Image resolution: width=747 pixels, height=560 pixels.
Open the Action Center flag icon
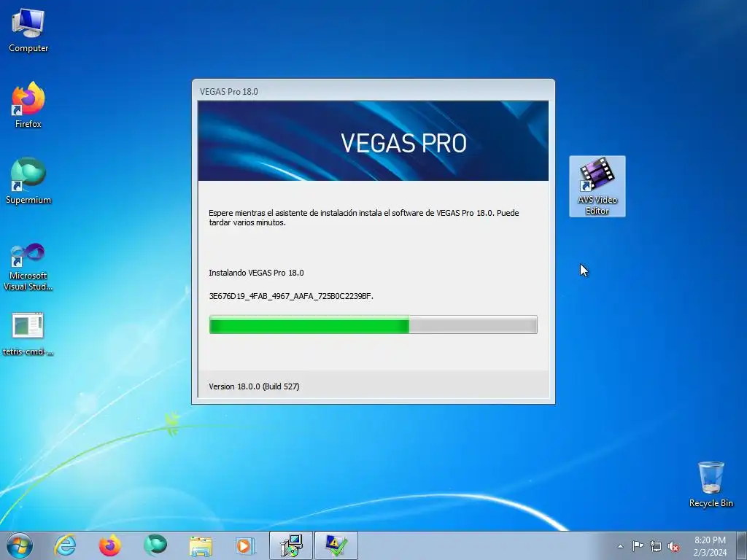[638, 546]
